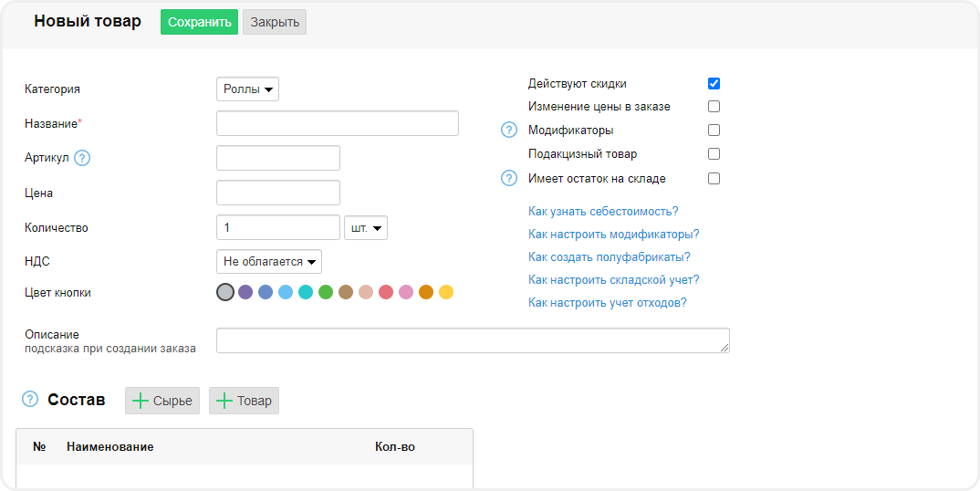This screenshot has width=980, height=491.
Task: Open help icon beside Модификаторы
Action: click(x=509, y=131)
